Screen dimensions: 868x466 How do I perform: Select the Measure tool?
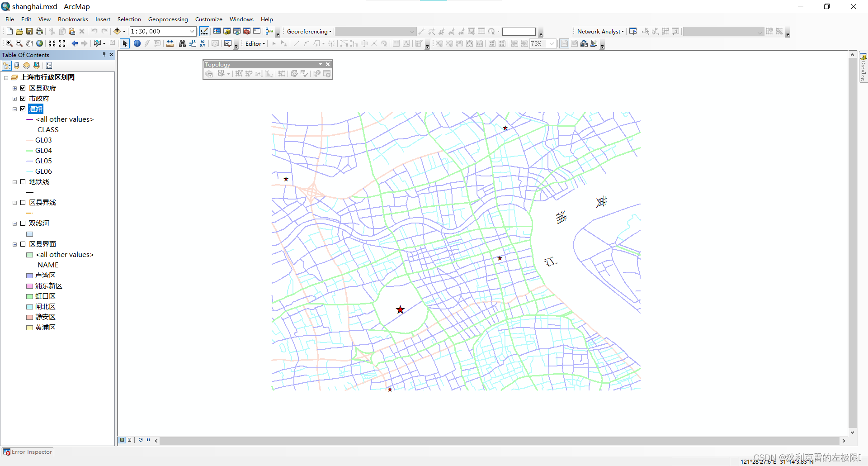click(x=170, y=43)
